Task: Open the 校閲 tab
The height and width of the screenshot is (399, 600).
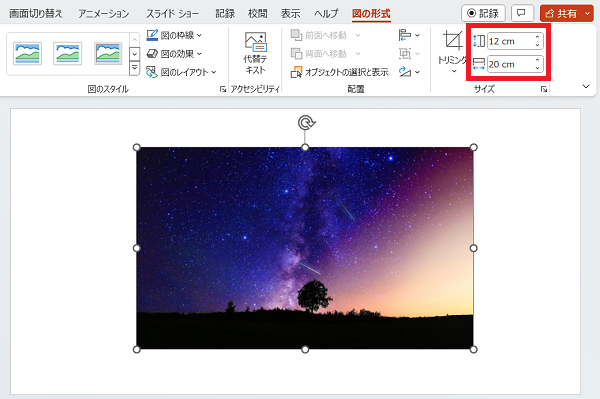Action: pyautogui.click(x=258, y=14)
